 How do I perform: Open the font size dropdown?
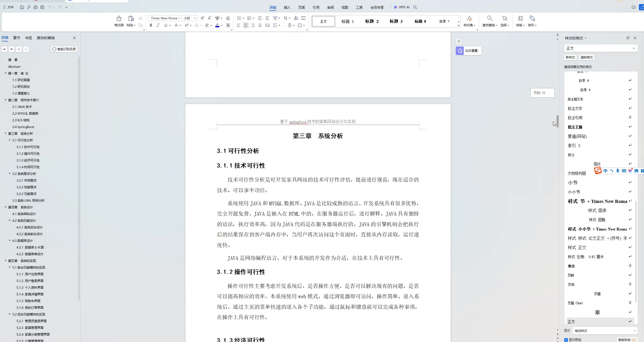pyautogui.click(x=195, y=18)
